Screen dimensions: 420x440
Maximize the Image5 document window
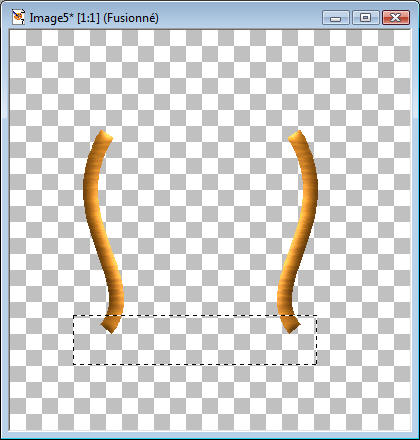tap(366, 18)
